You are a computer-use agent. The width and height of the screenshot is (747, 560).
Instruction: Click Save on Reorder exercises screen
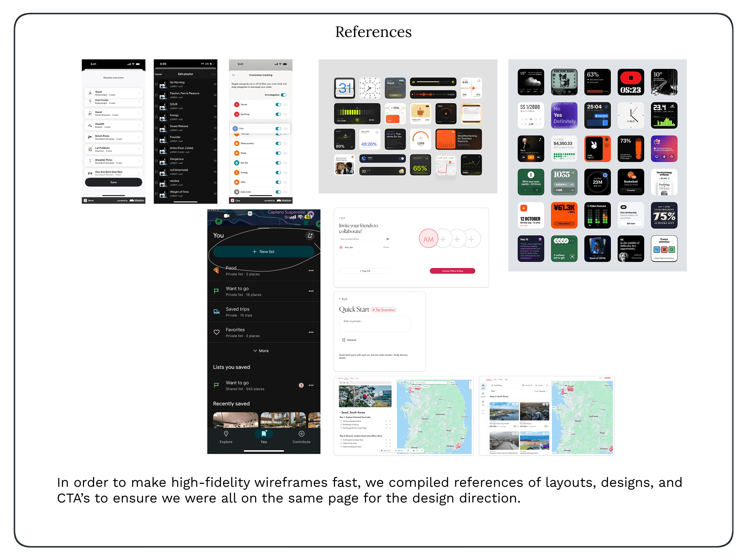[114, 182]
